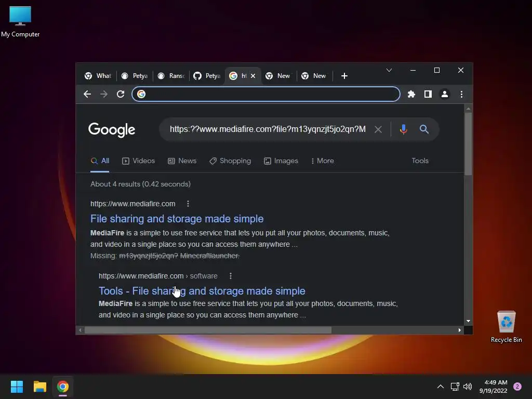Open the notification badge showing 2
This screenshot has height=399, width=532.
517,387
